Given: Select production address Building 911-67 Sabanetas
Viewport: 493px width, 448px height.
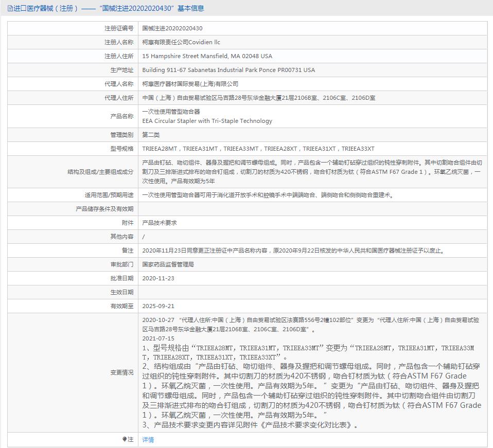Looking at the screenshot, I should (228, 70).
